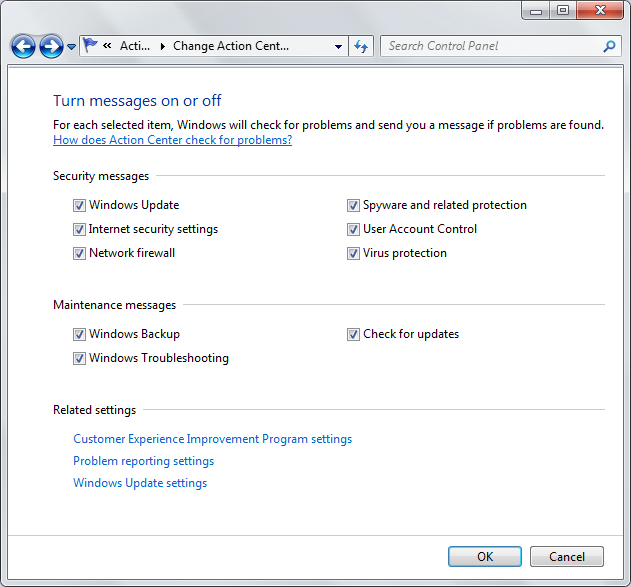Toggle the Virus protection checkbox

[x=353, y=253]
